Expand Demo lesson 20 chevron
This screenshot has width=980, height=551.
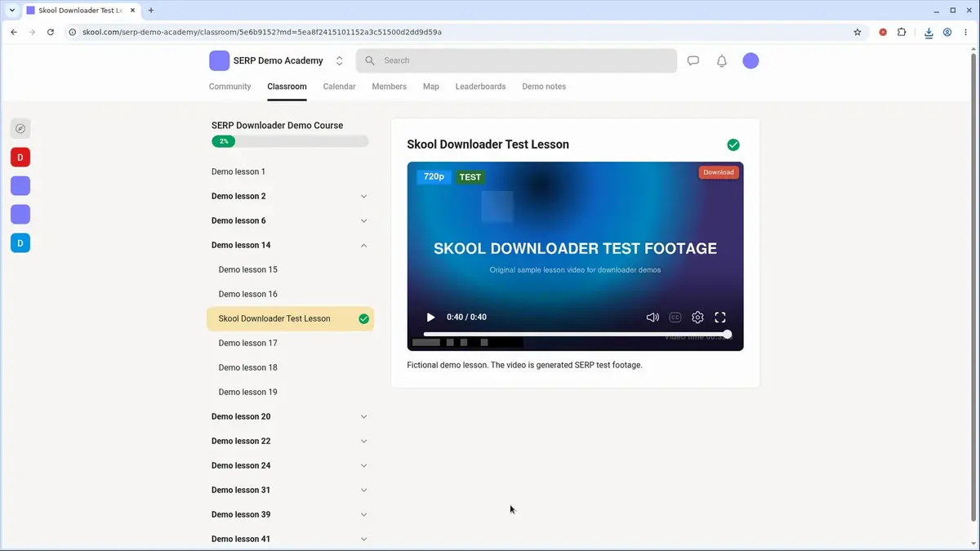tap(364, 416)
